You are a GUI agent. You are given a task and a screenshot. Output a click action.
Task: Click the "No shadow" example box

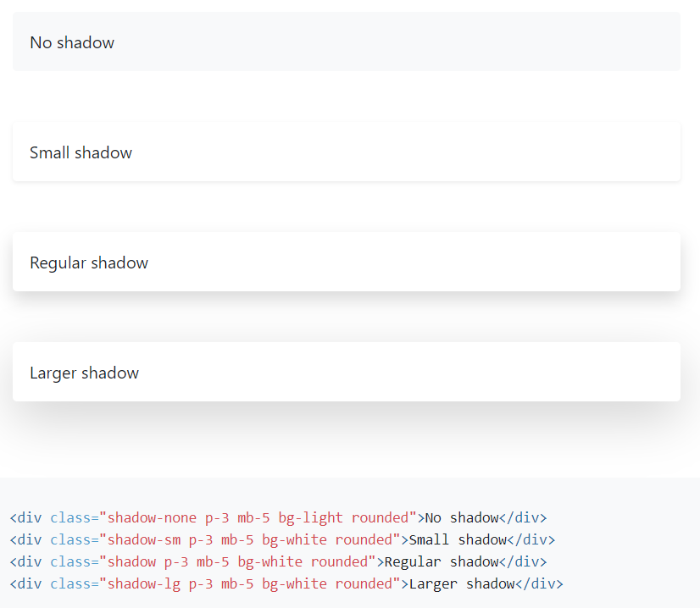coord(347,41)
